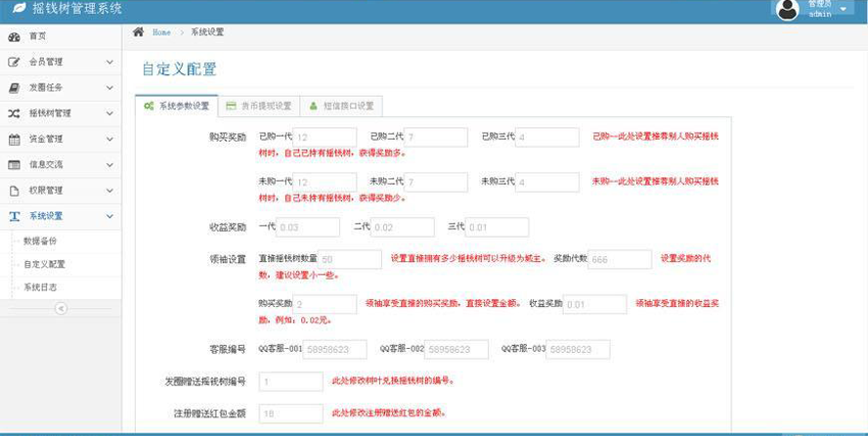Image resolution: width=868 pixels, height=436 pixels.
Task: Click the admin avatar picture
Action: click(787, 10)
